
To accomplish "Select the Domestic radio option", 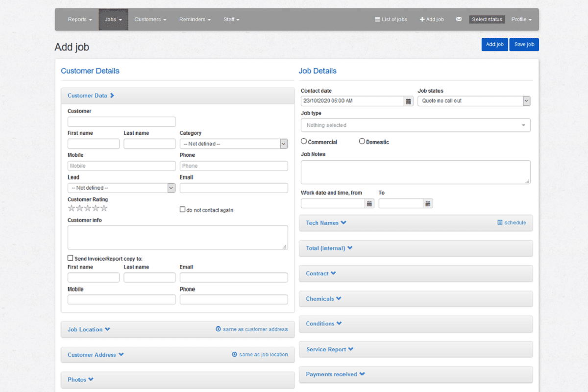I will [362, 141].
